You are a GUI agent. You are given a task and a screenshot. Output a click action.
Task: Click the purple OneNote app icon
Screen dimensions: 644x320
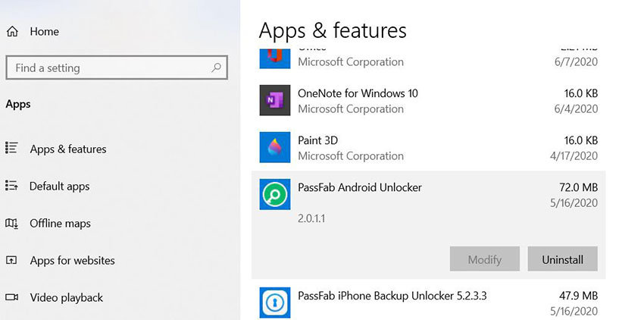coord(274,101)
